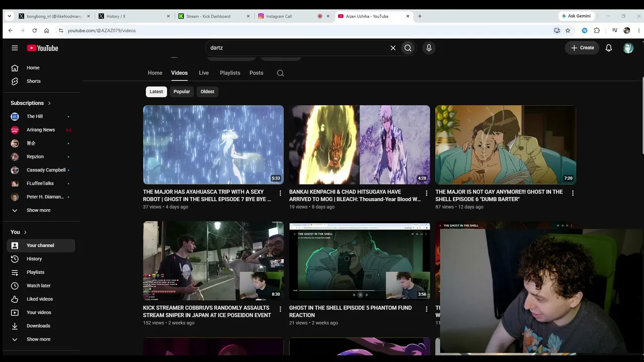Screen dimensions: 644x362
Task: Open more options for THE MAJOR IS NOT GAY ANYMORE video
Action: click(573, 193)
